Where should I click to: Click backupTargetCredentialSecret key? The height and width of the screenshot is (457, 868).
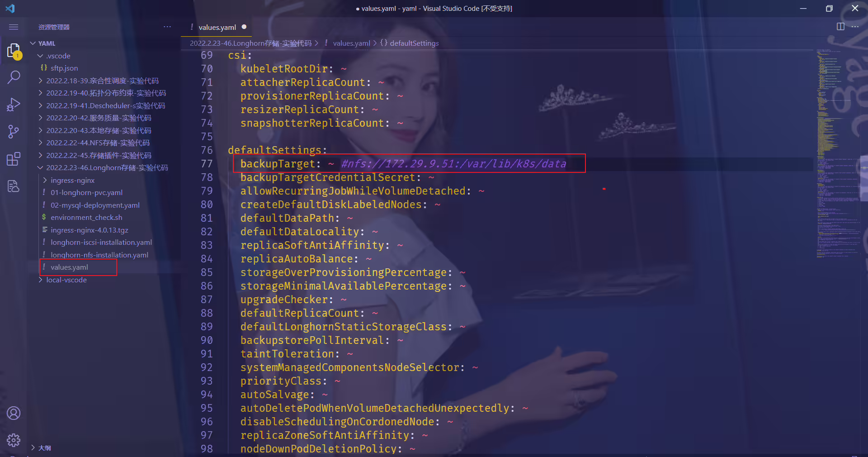[328, 177]
